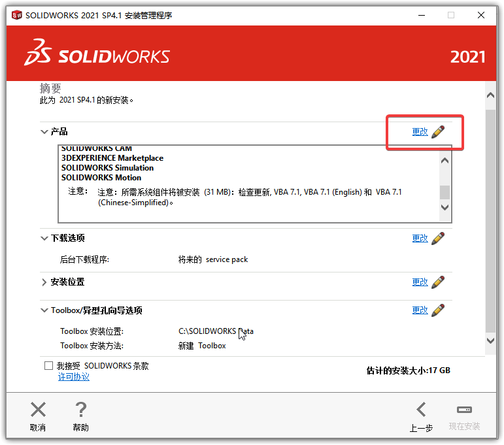Click the 后台下载程序 label
Screen dimensions: 504x445
point(84,259)
